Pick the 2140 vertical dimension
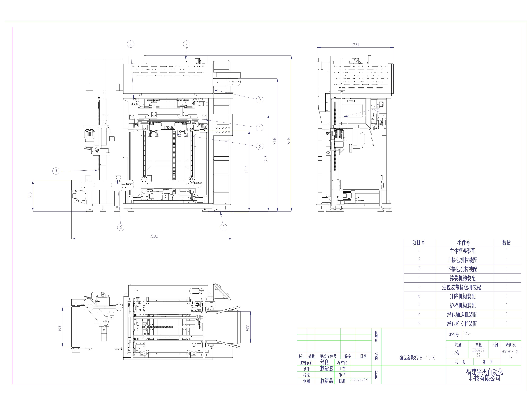 pyautogui.click(x=275, y=141)
